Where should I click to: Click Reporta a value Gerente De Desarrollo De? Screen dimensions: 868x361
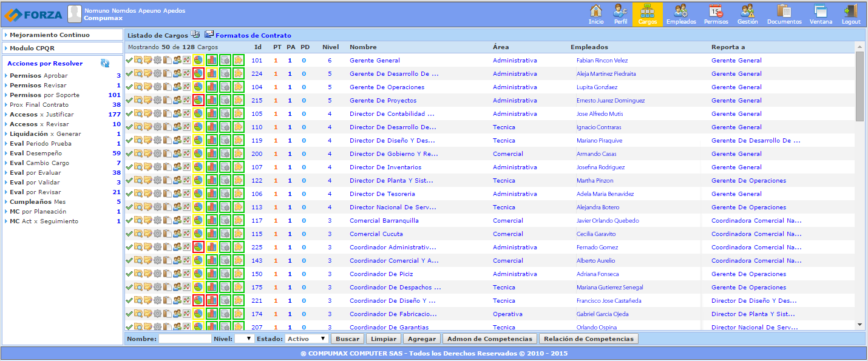[756, 140]
